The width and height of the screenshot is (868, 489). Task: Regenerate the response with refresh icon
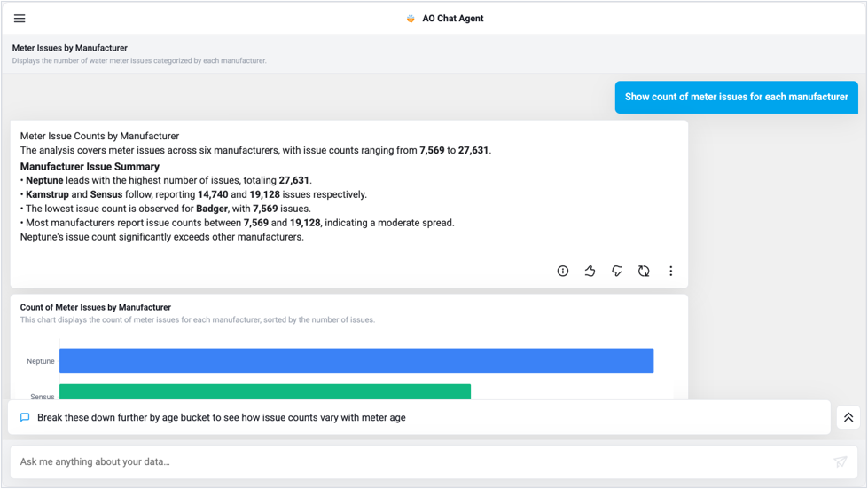tap(644, 271)
